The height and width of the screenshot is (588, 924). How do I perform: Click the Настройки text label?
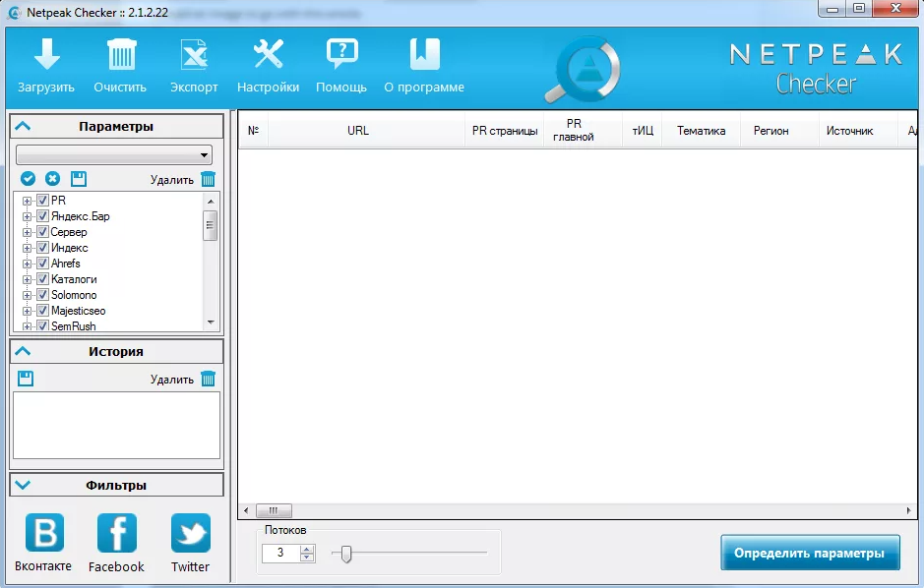[x=268, y=88]
